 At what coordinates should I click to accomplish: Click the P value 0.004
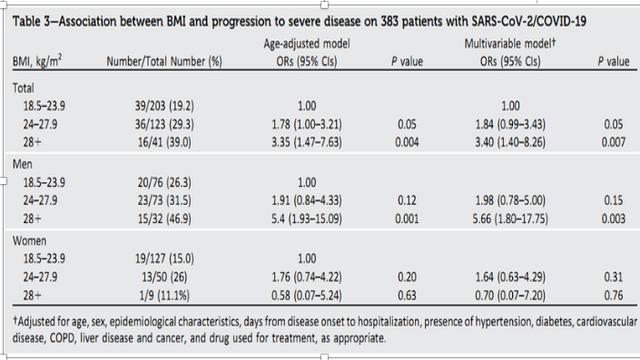tap(407, 142)
